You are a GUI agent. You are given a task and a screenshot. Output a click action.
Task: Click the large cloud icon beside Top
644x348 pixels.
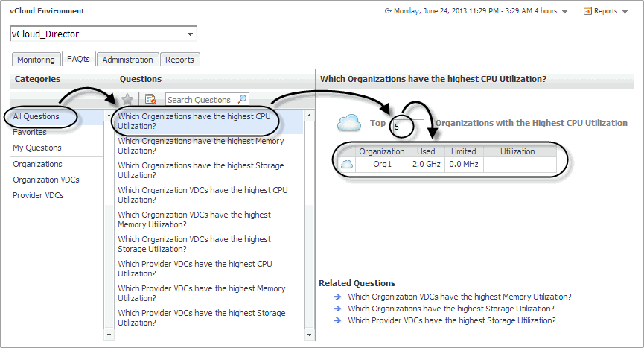click(349, 122)
